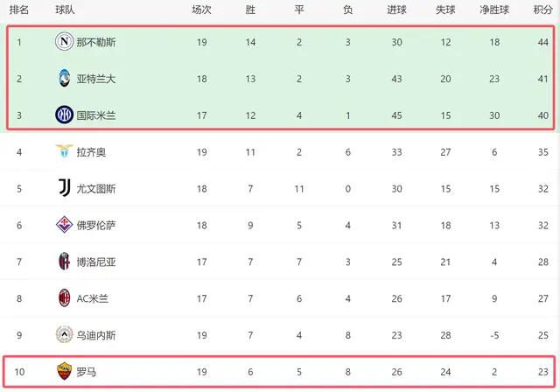560x392 pixels.
Task: Click the Lazio eagle logo
Action: (64, 151)
